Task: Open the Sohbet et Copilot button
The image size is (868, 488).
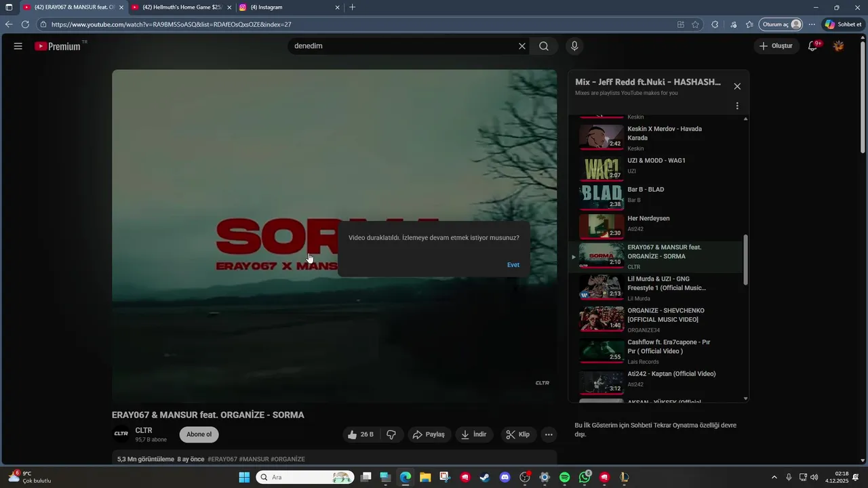Action: (844, 24)
